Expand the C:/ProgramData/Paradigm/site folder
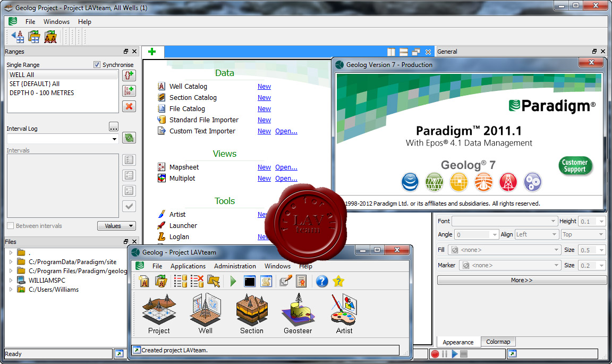This screenshot has width=612, height=364. (x=11, y=261)
